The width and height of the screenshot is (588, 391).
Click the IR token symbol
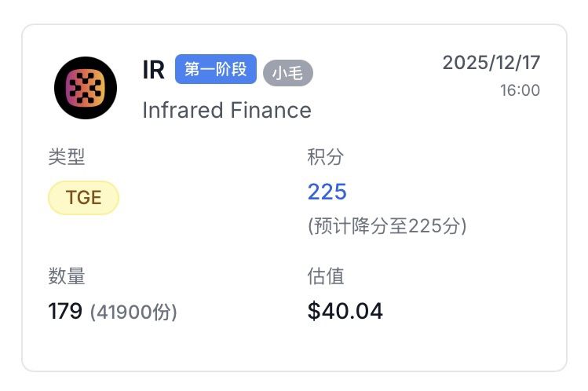point(153,70)
